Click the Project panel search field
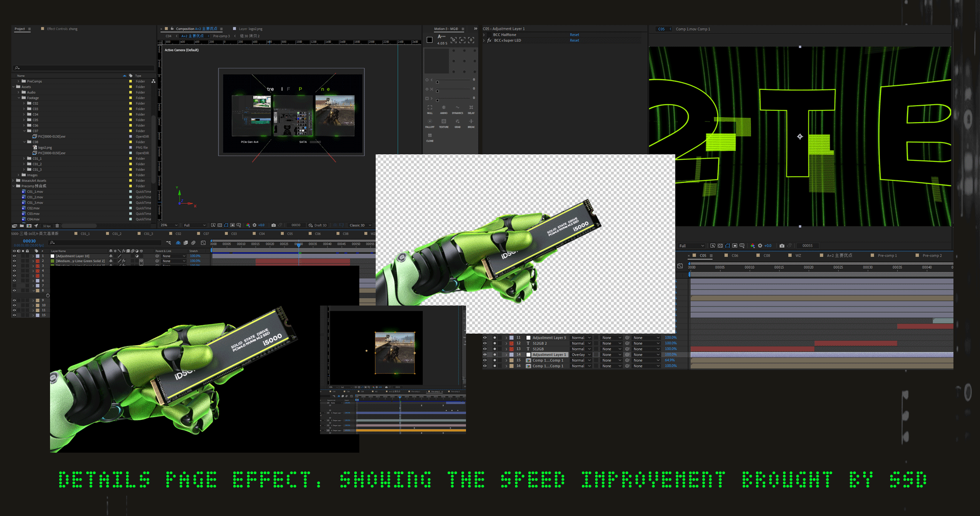This screenshot has height=516, width=980. coord(84,67)
